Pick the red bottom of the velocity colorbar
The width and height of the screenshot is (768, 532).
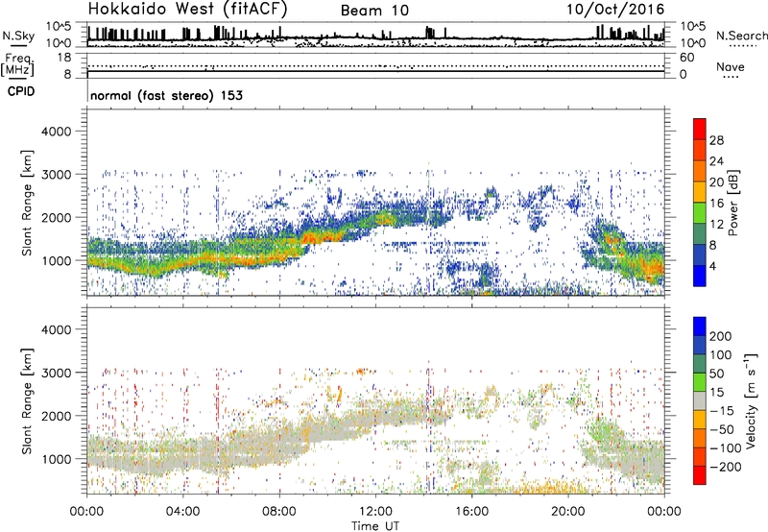(700, 475)
